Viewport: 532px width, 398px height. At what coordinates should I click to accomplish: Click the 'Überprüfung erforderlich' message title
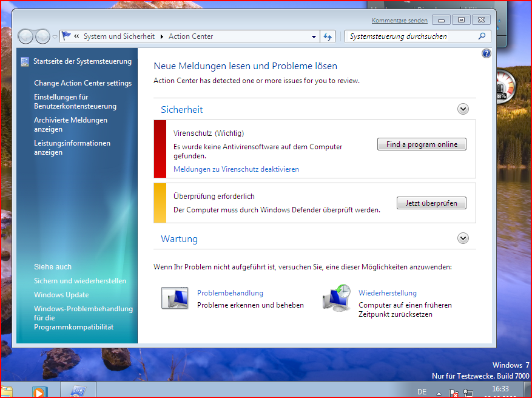coord(214,196)
